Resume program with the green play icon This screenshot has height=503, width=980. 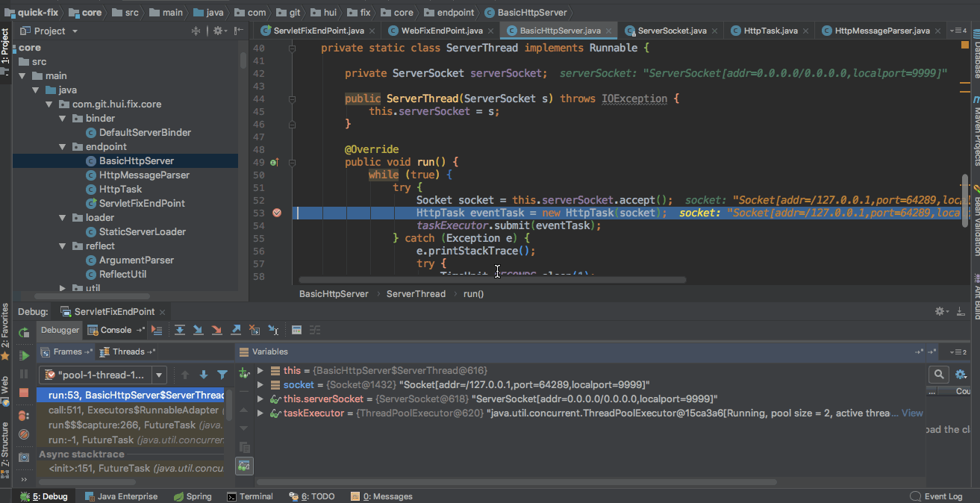24,355
